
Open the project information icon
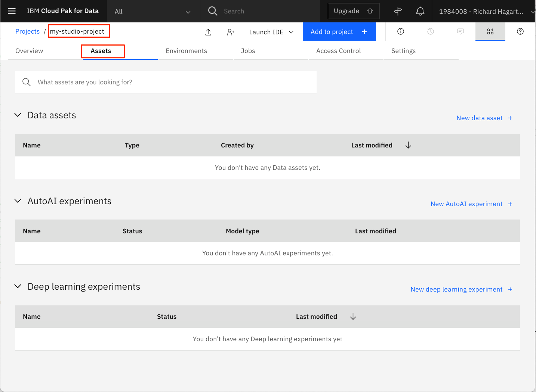click(401, 31)
